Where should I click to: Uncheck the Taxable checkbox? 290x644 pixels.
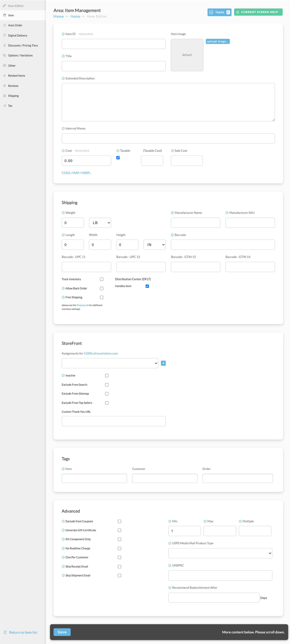pyautogui.click(x=118, y=158)
